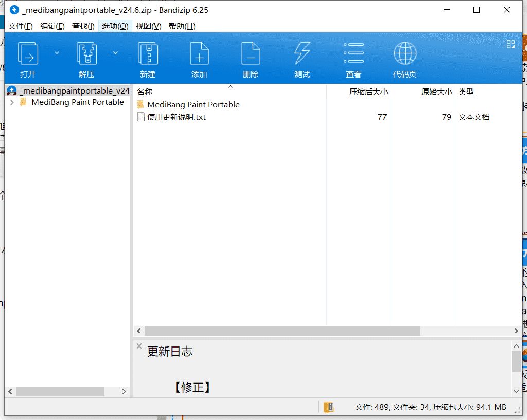Click the tree pane scrollbar left arrow
The width and height of the screenshot is (527, 420).
click(x=10, y=391)
